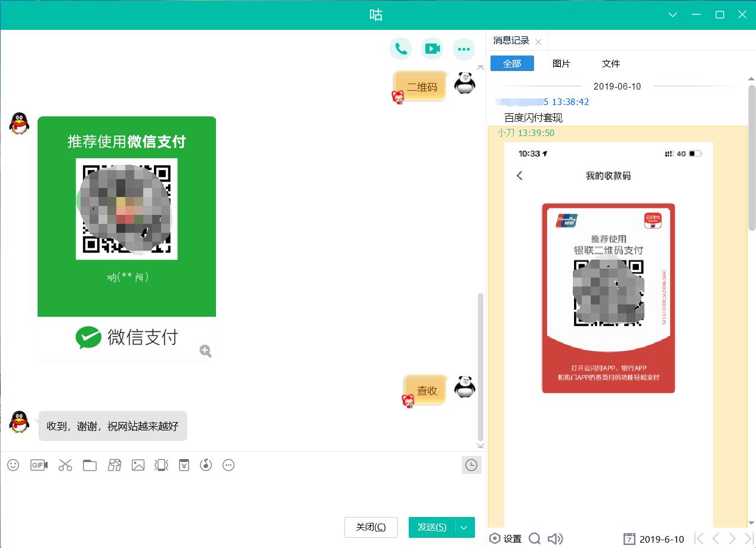The image size is (756, 548).
Task: Click the sender name 小刀 13:39:50
Action: [x=526, y=133]
